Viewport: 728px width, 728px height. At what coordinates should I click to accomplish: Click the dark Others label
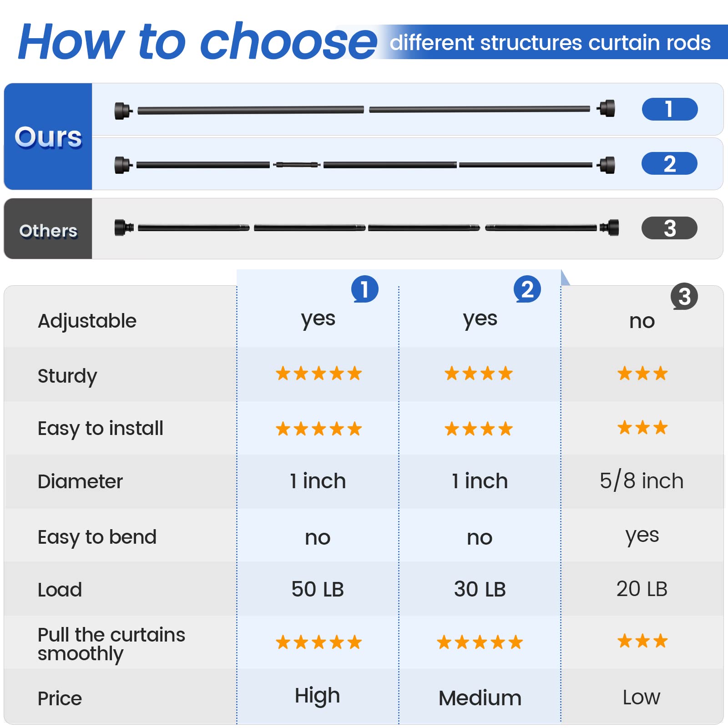[48, 230]
